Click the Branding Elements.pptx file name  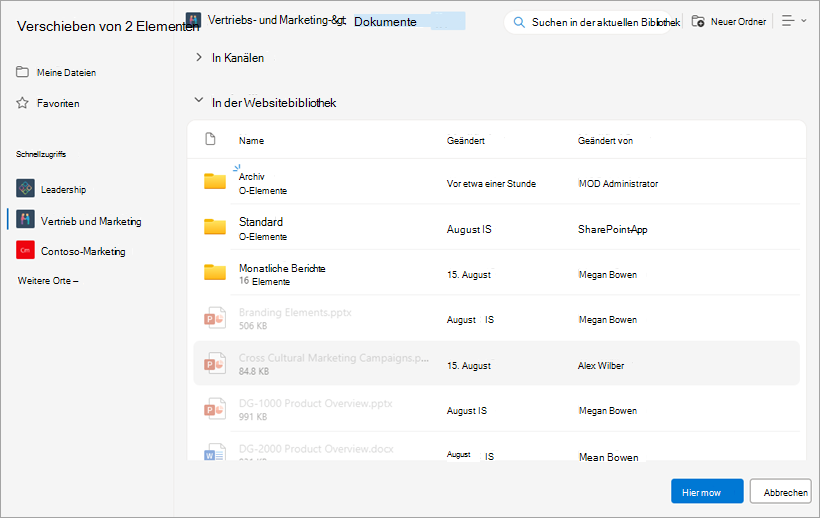[295, 313]
